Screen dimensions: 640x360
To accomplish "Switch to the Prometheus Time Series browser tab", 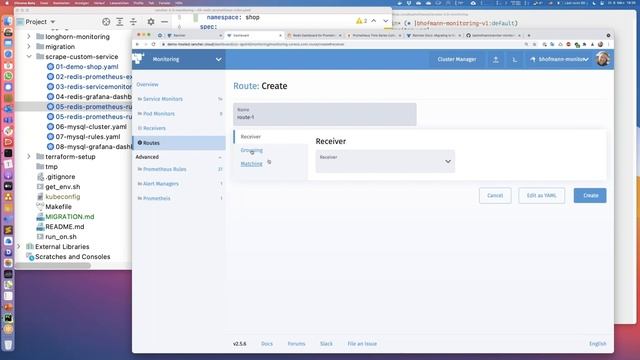I will (373, 36).
